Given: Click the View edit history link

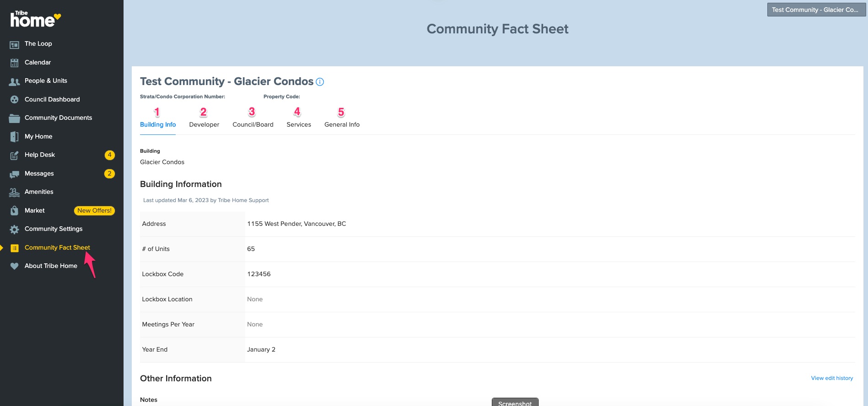Looking at the screenshot, I should coord(832,378).
